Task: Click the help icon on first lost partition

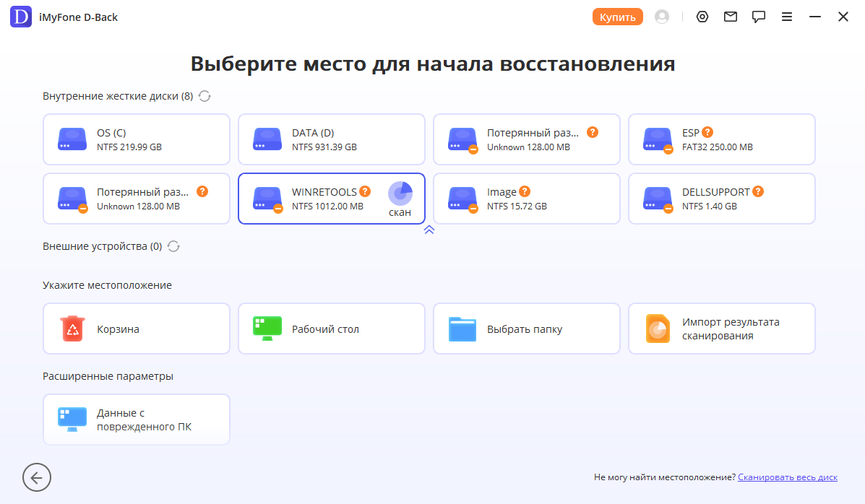Action: point(593,132)
